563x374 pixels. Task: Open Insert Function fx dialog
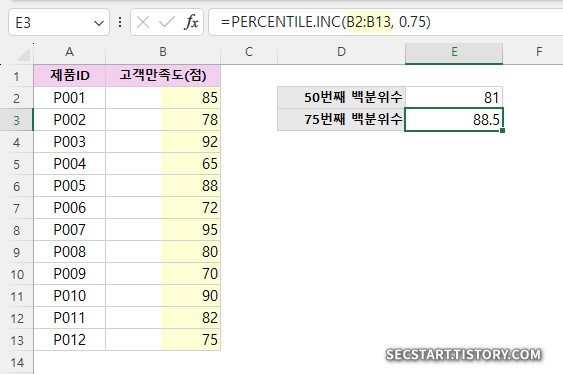[x=191, y=23]
